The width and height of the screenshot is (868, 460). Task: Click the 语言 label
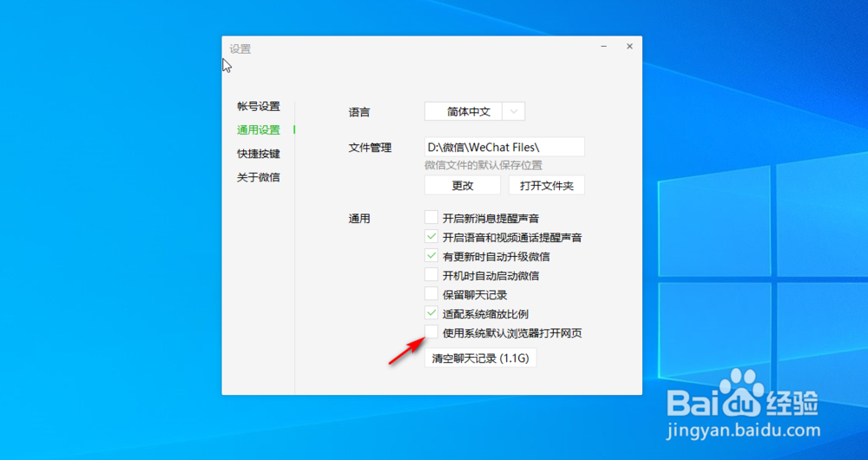click(359, 112)
